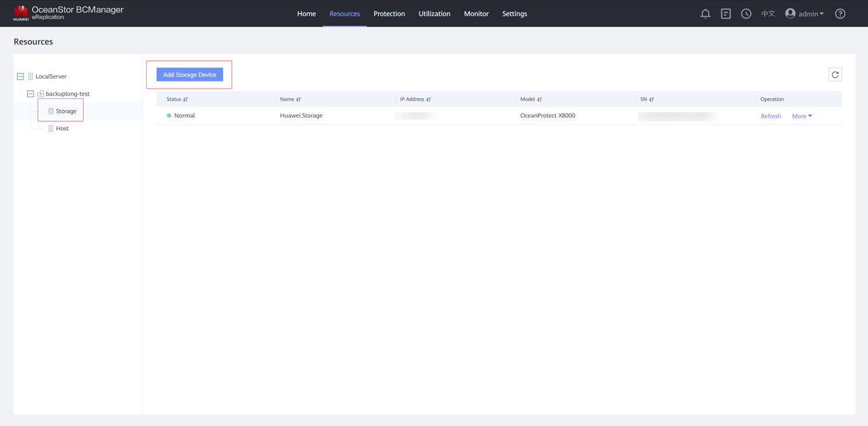Open the Monitor menu
Screen dimensions: 868x426
[476, 13]
